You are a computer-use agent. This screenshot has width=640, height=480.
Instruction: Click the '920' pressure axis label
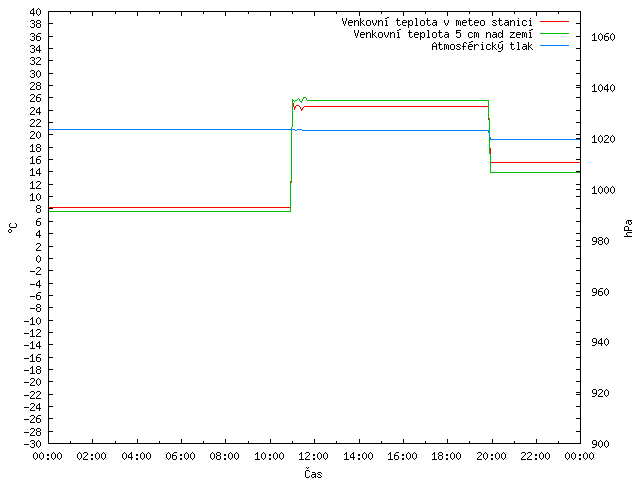[x=600, y=393]
